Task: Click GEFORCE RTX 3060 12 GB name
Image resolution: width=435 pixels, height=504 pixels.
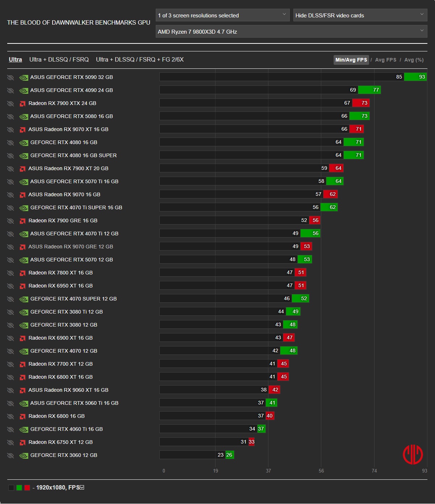Action: (x=64, y=455)
